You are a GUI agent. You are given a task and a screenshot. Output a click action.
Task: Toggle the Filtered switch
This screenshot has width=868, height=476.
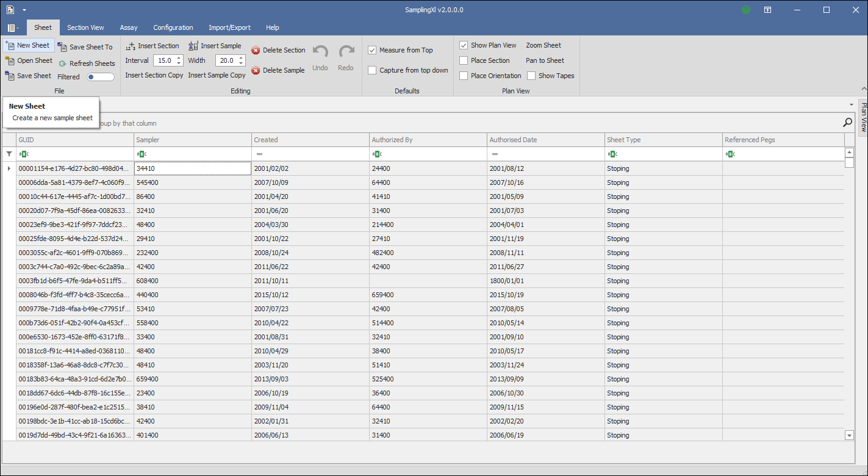coord(100,77)
